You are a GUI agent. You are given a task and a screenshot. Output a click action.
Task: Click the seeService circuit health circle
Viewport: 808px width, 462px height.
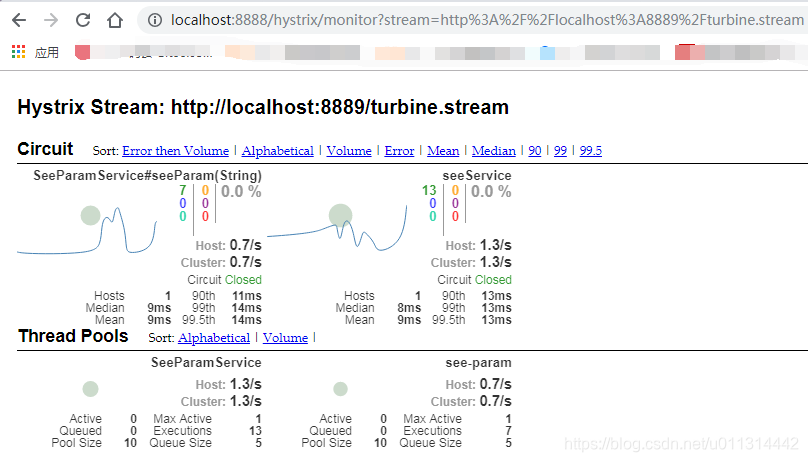(341, 215)
